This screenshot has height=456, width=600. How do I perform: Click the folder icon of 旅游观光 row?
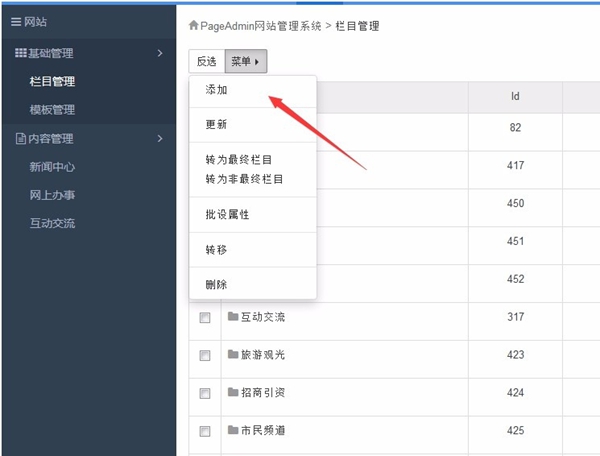tap(233, 354)
